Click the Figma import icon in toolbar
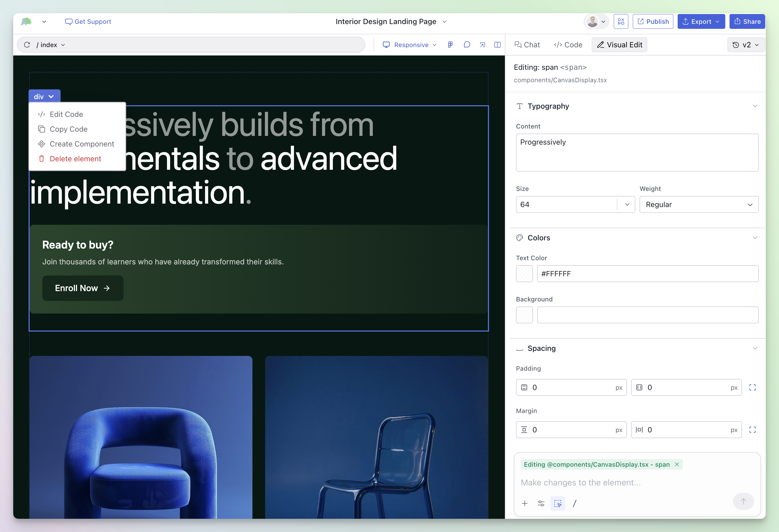This screenshot has height=532, width=779. coord(450,45)
